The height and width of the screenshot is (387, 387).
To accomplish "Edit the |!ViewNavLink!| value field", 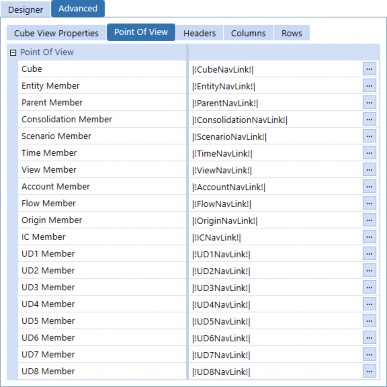I will [x=276, y=170].
